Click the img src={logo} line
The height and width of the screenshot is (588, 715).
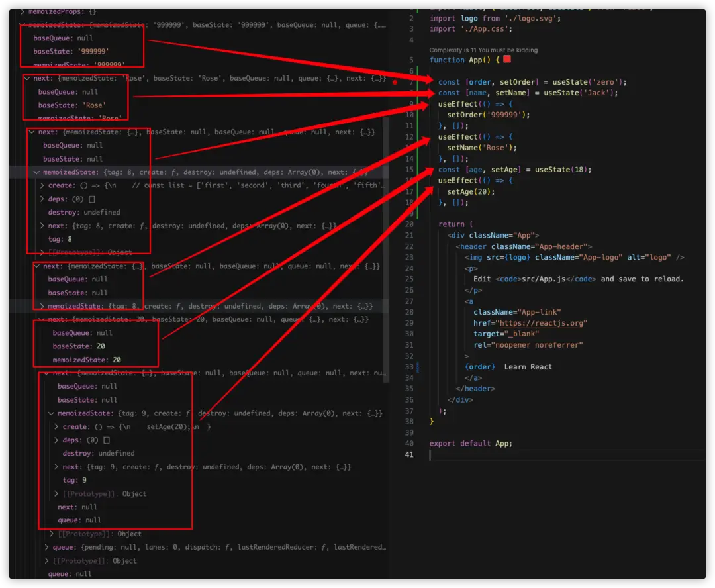(574, 258)
